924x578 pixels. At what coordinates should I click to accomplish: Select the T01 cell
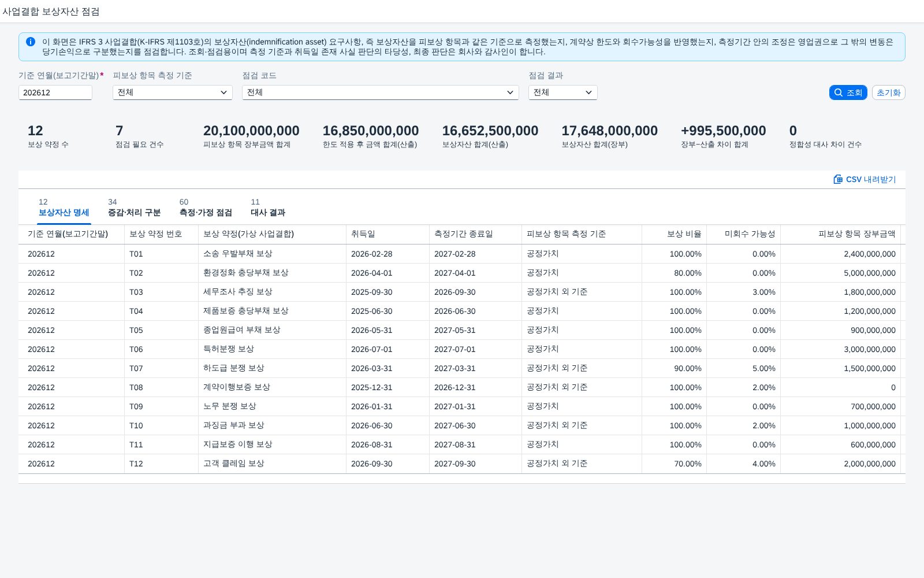tap(162, 254)
